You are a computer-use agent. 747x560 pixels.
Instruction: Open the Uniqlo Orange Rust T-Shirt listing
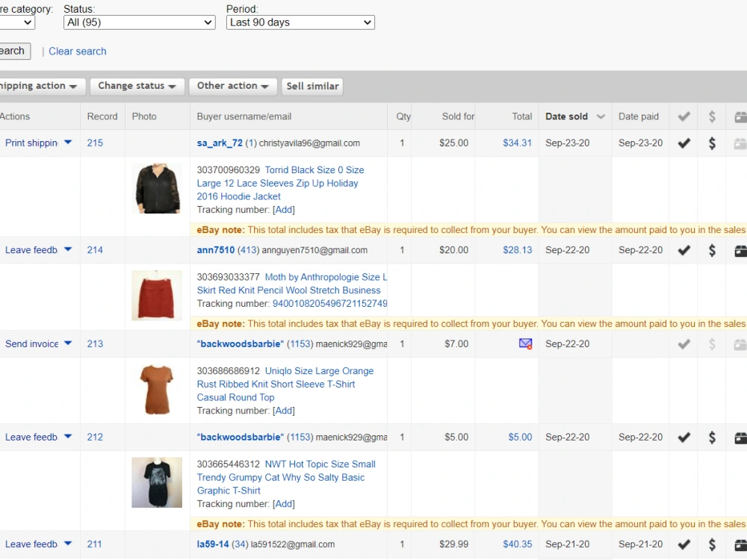[285, 385]
